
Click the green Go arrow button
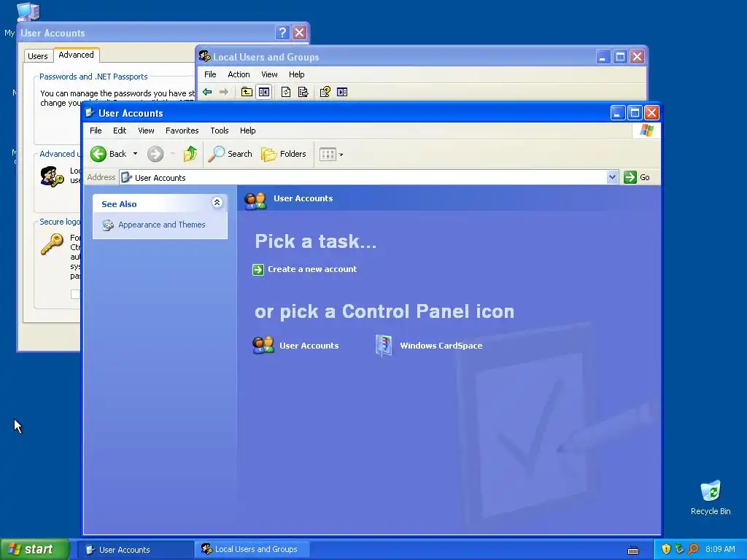pos(630,177)
